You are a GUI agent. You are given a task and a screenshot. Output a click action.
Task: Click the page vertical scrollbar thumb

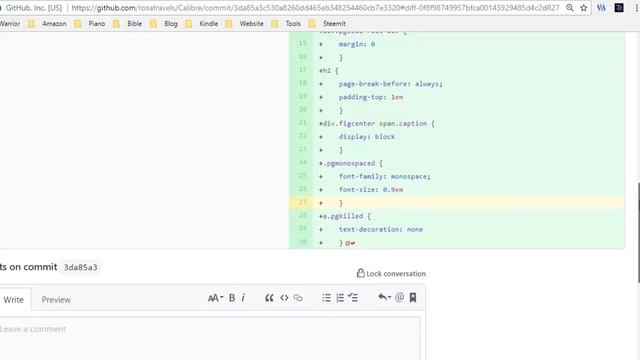point(638,233)
